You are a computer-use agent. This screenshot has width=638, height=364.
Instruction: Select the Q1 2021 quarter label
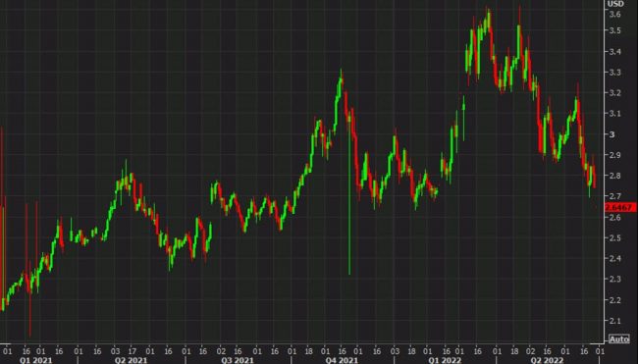[x=35, y=360]
